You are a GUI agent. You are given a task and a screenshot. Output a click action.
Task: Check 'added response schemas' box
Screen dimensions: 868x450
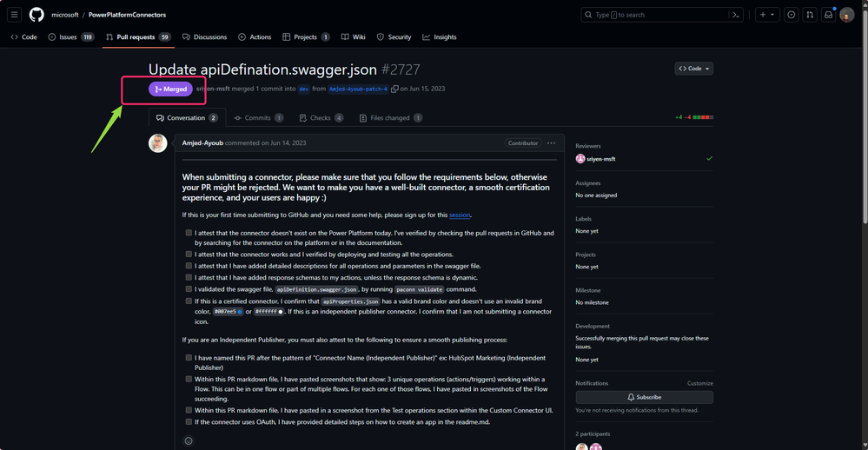[x=189, y=277]
